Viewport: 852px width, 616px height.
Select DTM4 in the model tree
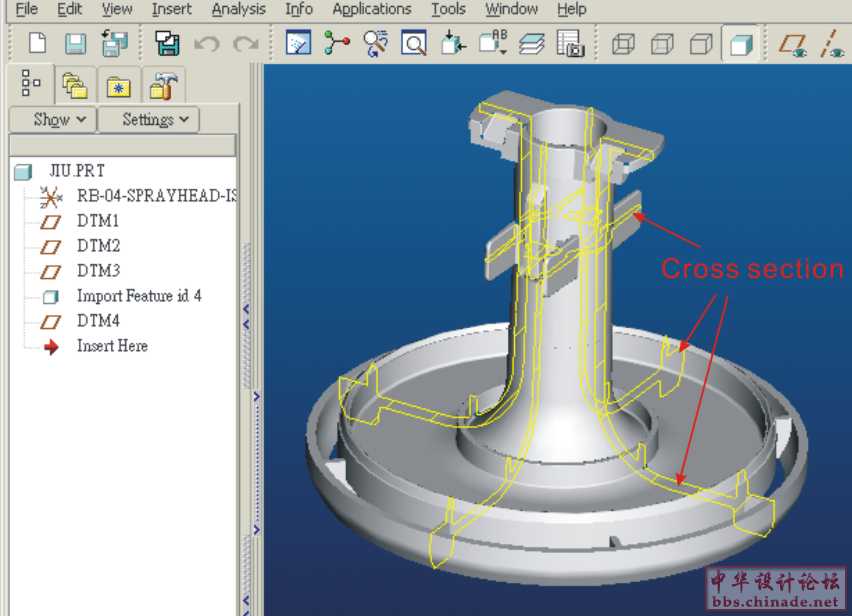tap(98, 321)
